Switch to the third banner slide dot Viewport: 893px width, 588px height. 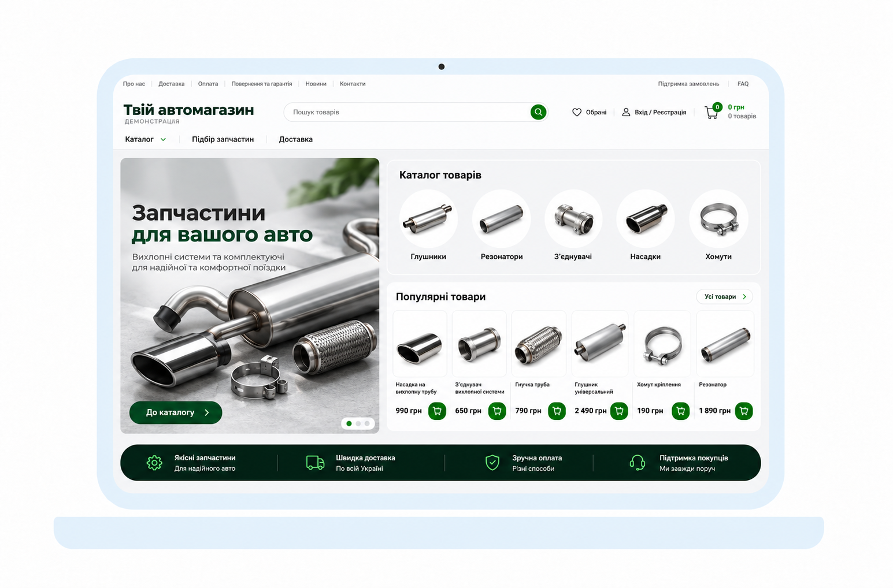[367, 423]
